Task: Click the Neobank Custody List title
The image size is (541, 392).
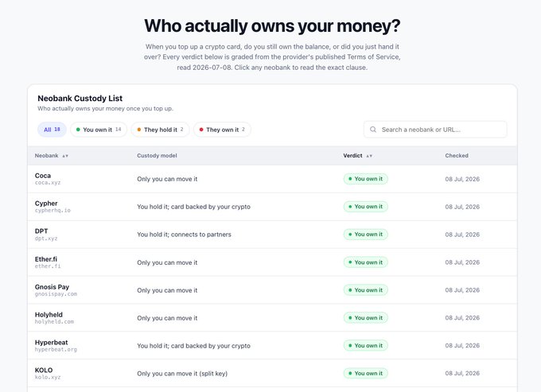Action: pyautogui.click(x=80, y=99)
